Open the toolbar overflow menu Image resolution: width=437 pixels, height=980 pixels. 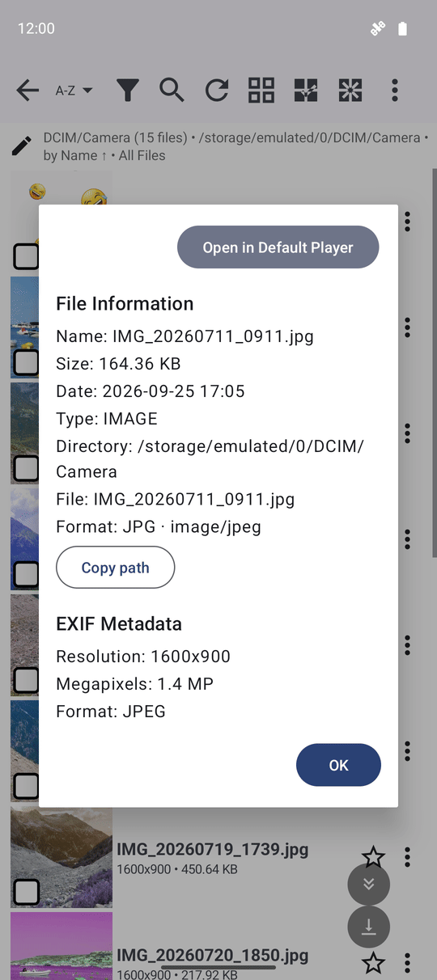(394, 90)
